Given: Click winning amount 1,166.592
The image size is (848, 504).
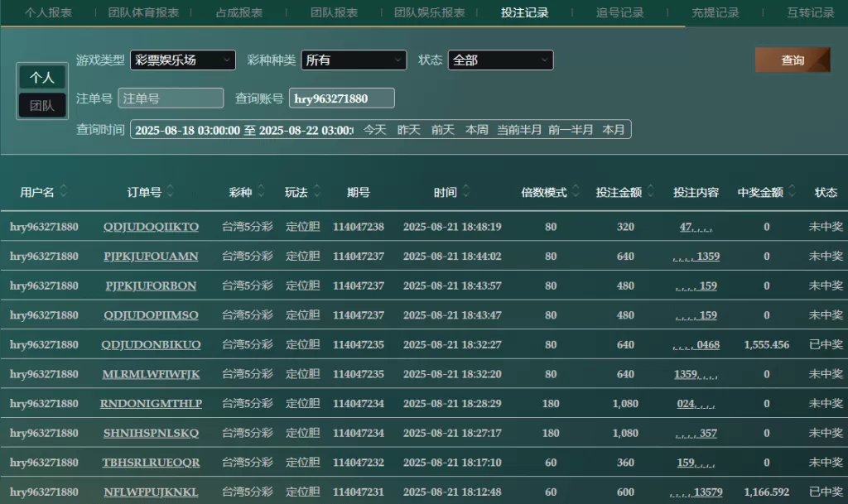Looking at the screenshot, I should [766, 492].
